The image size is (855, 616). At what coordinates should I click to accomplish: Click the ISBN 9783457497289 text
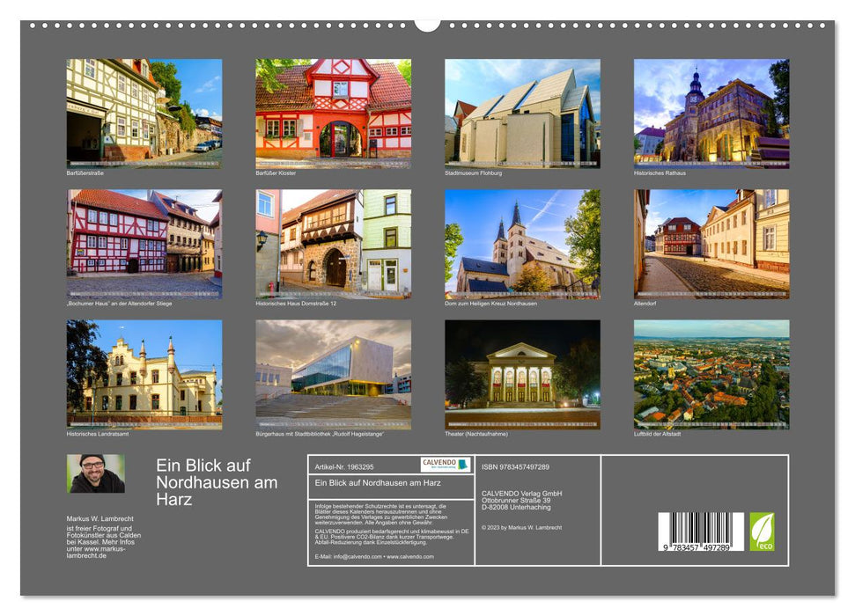click(x=515, y=466)
